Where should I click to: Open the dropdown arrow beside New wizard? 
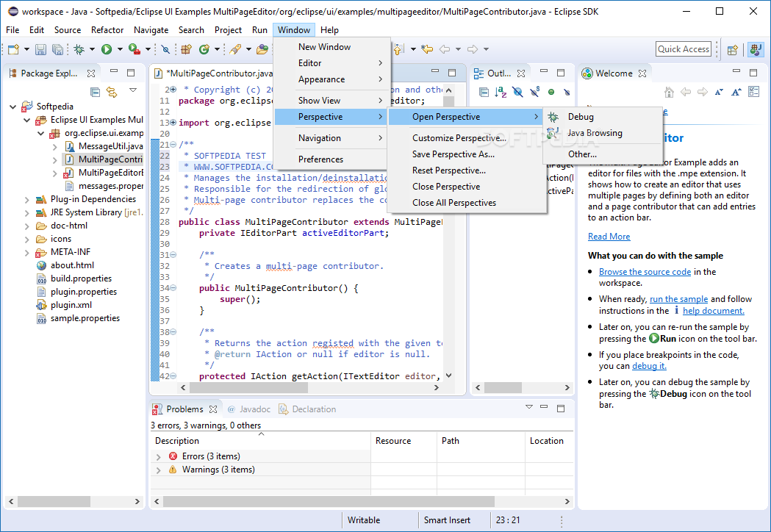click(26, 49)
